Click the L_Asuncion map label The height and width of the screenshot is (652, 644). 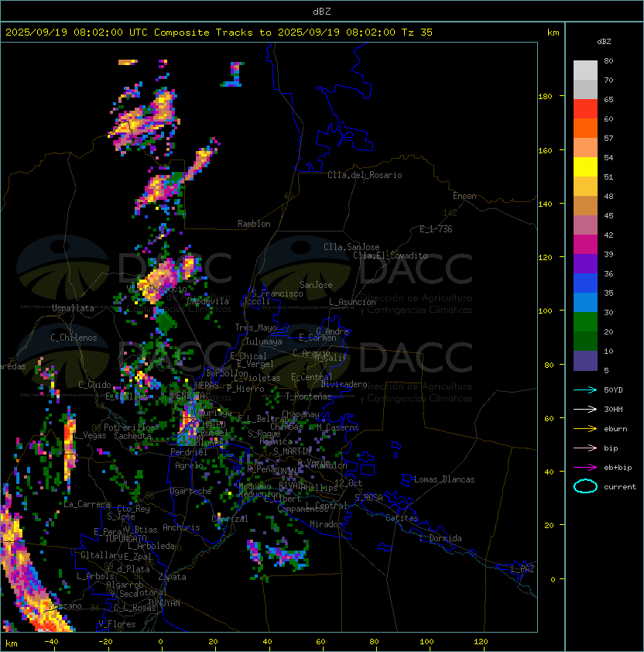click(352, 302)
